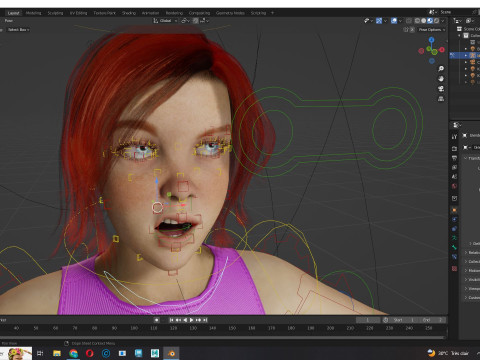Open the Output properties tab

[454, 158]
